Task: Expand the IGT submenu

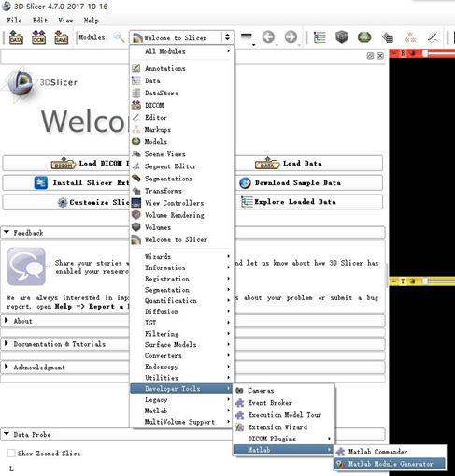Action: [x=181, y=323]
